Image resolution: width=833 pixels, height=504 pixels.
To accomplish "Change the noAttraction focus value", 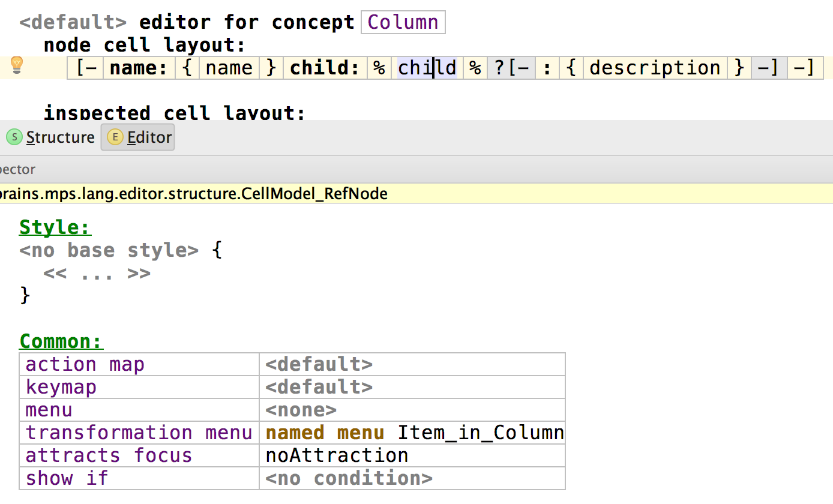I will point(337,455).
